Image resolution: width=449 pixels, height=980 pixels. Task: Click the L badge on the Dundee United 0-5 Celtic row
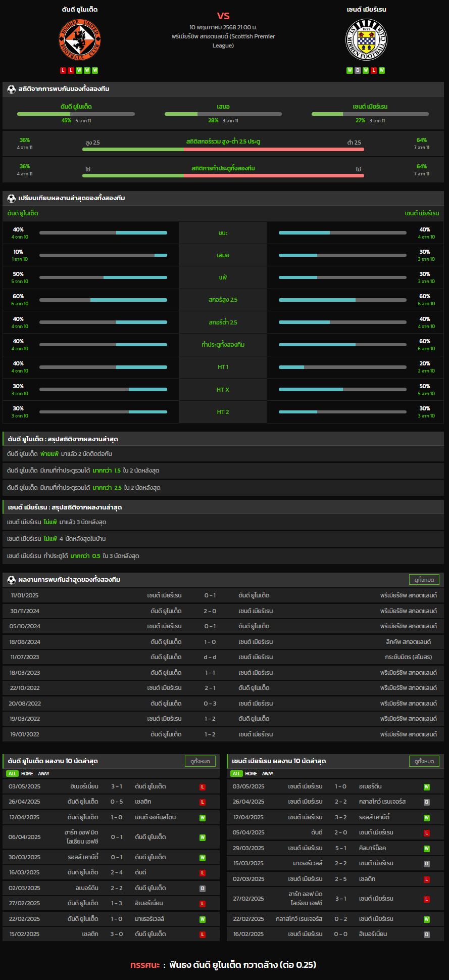203,802
